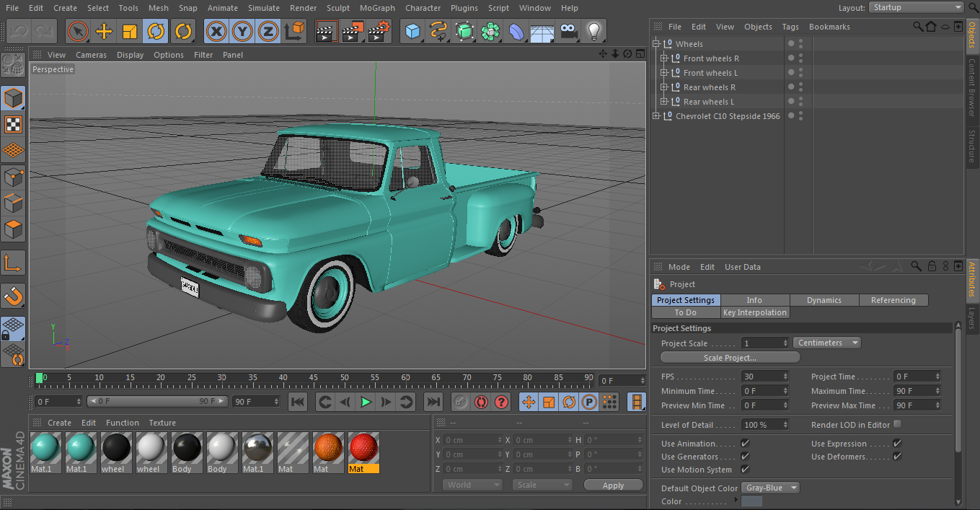Add a light using lightbulb icon
The height and width of the screenshot is (510, 980).
593,31
